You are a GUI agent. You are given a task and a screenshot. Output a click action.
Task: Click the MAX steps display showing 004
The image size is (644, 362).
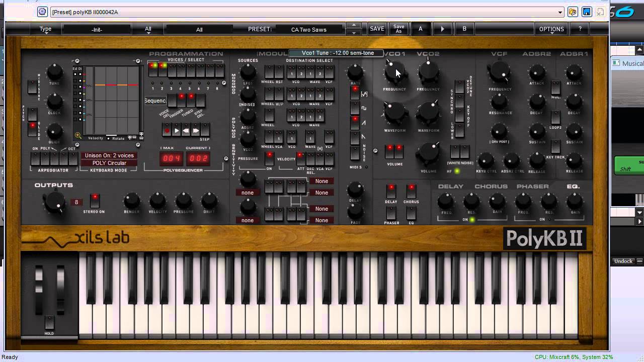click(x=171, y=158)
